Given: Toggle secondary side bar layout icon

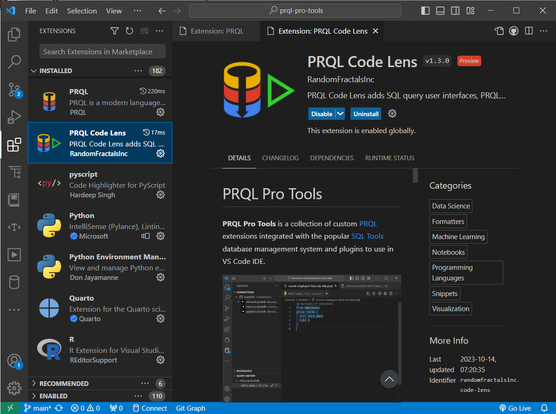Looking at the screenshot, I should click(455, 11).
